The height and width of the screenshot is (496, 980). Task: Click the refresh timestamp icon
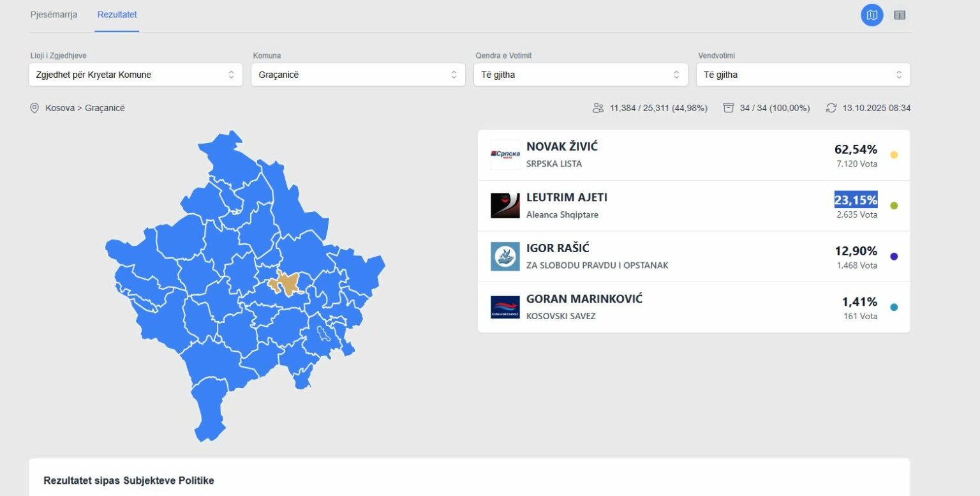click(831, 108)
